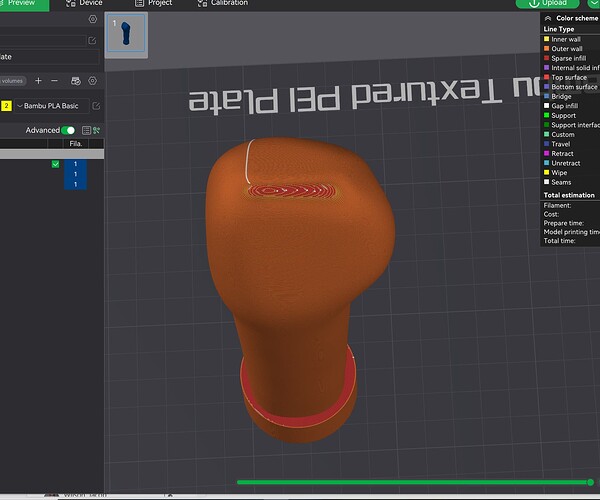600x500 pixels.
Task: Toggle Sparse infill line visibility
Action: pos(571,58)
